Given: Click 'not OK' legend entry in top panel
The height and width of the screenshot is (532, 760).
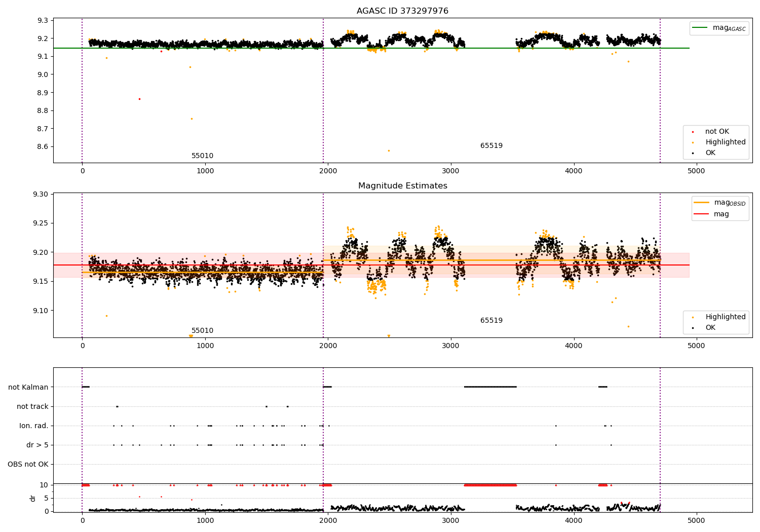Looking at the screenshot, I should [x=716, y=132].
